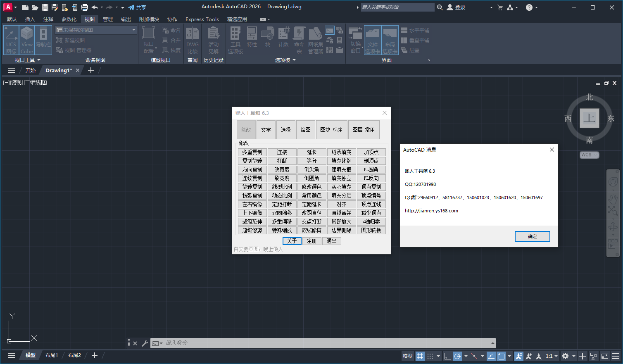Open the 图块 标注 toolbox tab
The image size is (623, 364).
(331, 130)
